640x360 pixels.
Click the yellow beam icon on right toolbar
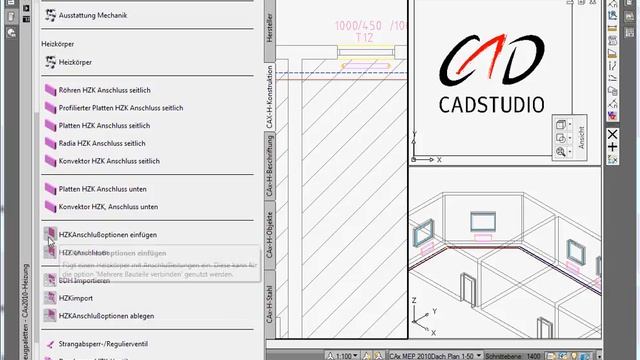[612, 28]
